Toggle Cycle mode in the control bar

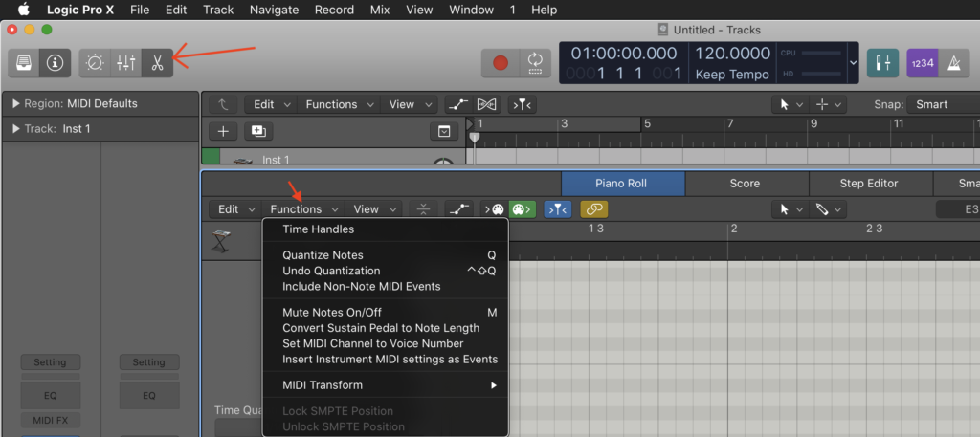(535, 63)
